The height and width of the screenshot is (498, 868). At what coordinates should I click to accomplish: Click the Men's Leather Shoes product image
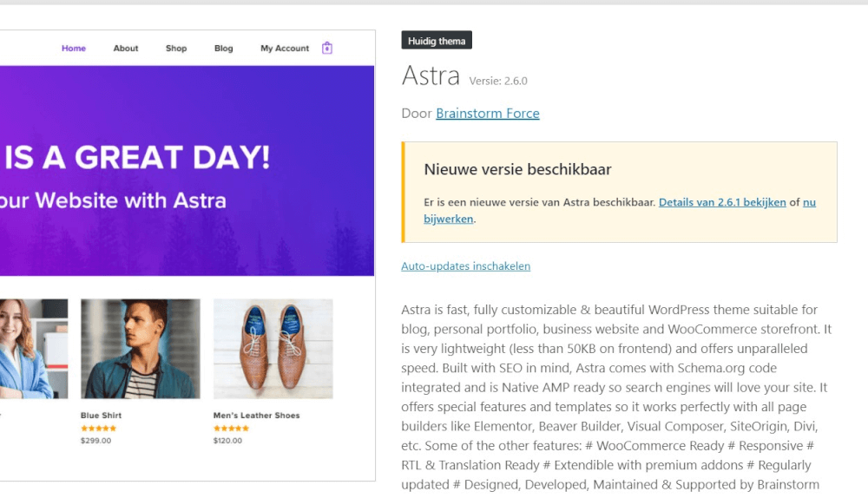tap(273, 349)
